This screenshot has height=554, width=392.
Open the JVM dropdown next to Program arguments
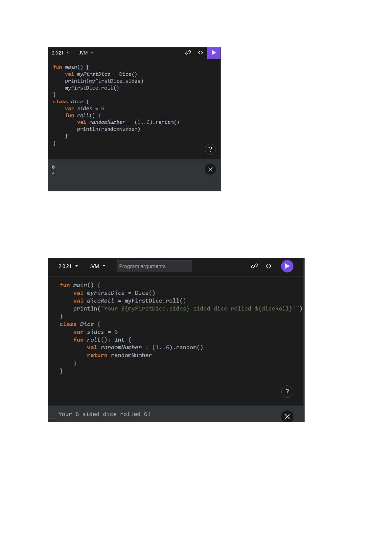(x=97, y=266)
